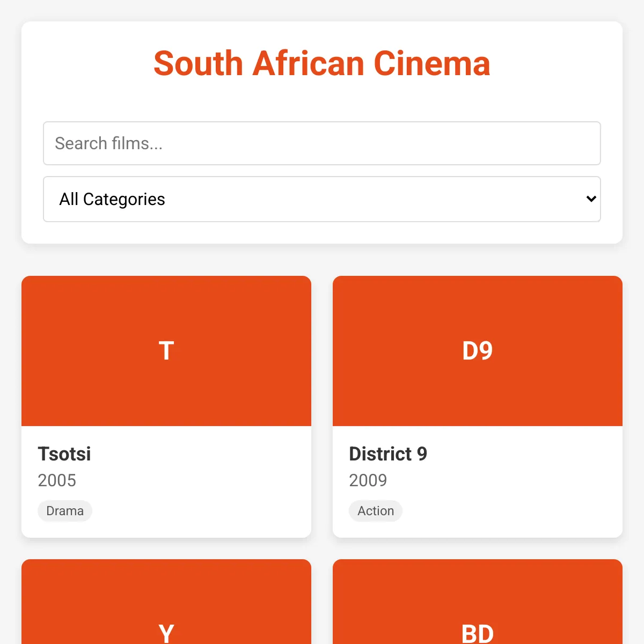
Task: Select the BD poster initials
Action: (478, 634)
